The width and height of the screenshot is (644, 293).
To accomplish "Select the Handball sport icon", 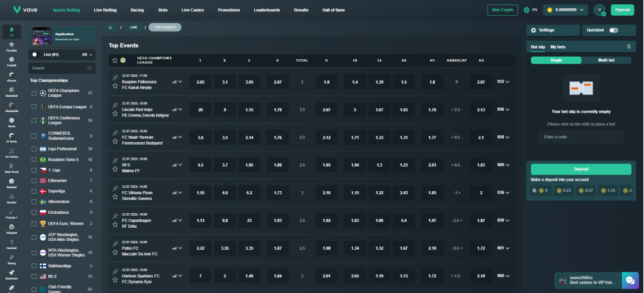I will (11, 241).
